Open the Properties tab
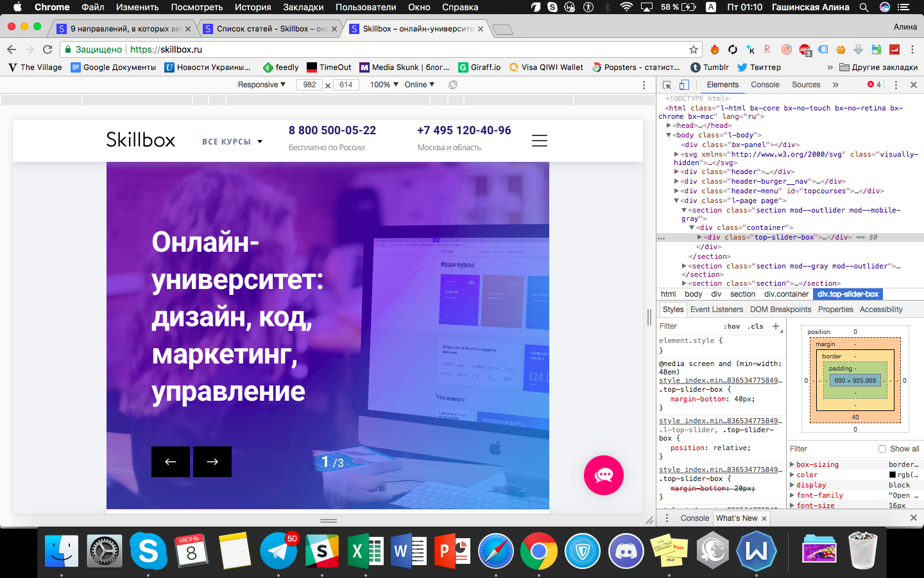 click(835, 310)
